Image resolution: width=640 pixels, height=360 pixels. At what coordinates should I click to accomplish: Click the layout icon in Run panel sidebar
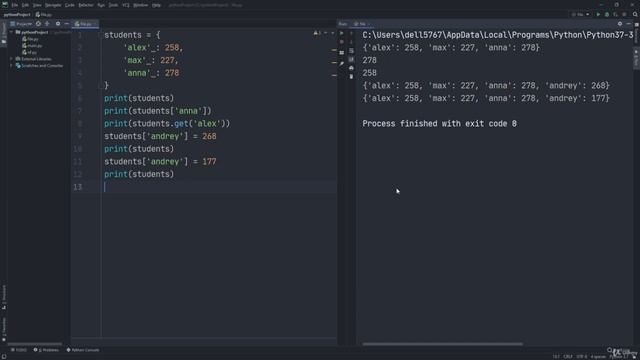[342, 53]
